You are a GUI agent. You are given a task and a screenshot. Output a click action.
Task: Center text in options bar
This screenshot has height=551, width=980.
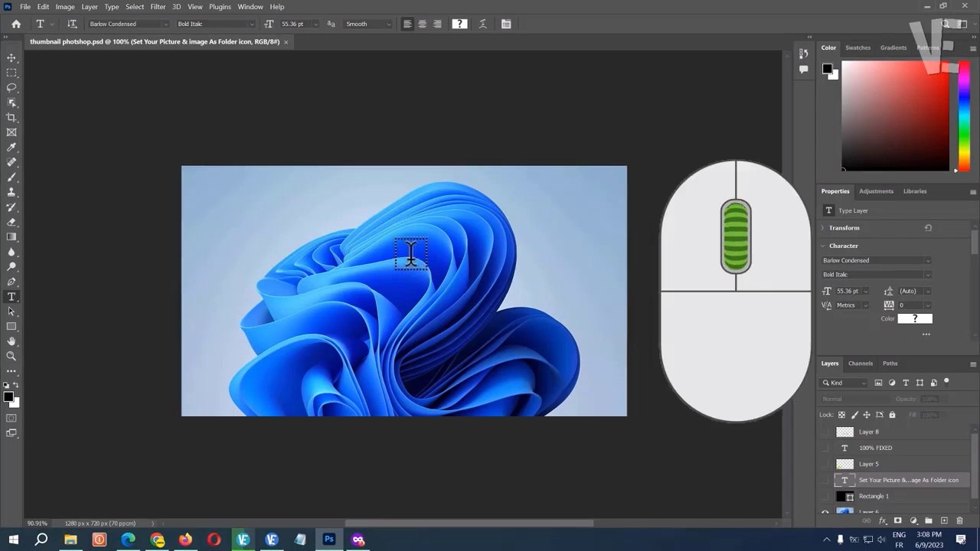422,24
